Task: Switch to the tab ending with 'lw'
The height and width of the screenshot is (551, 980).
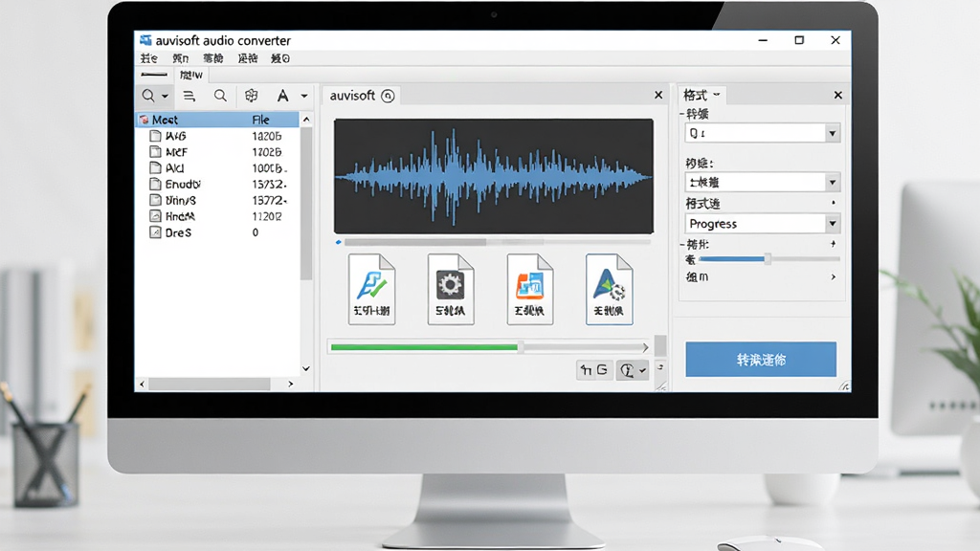Action: coord(191,75)
